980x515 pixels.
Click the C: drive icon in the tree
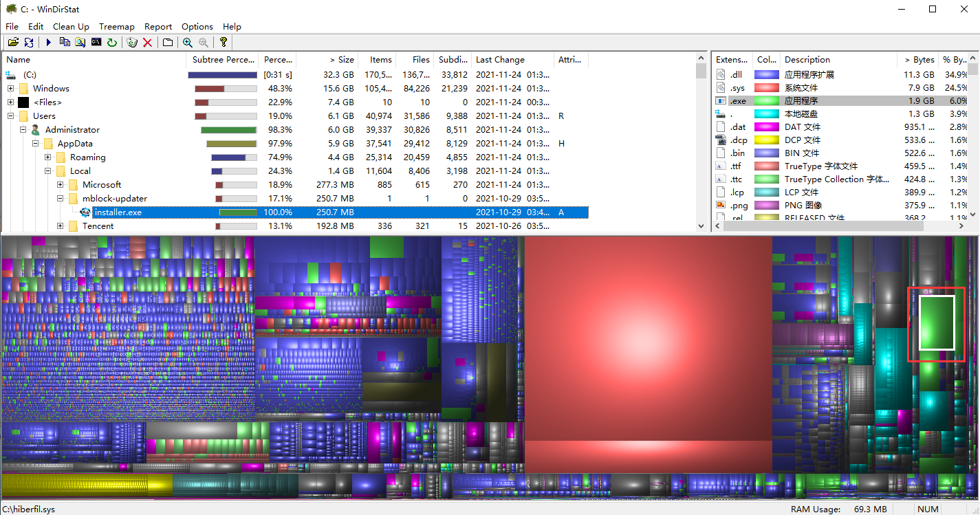(x=11, y=74)
